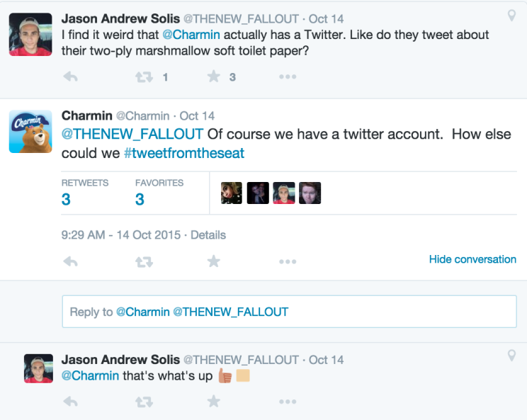Open Details of Charmin's tweet

click(x=208, y=235)
